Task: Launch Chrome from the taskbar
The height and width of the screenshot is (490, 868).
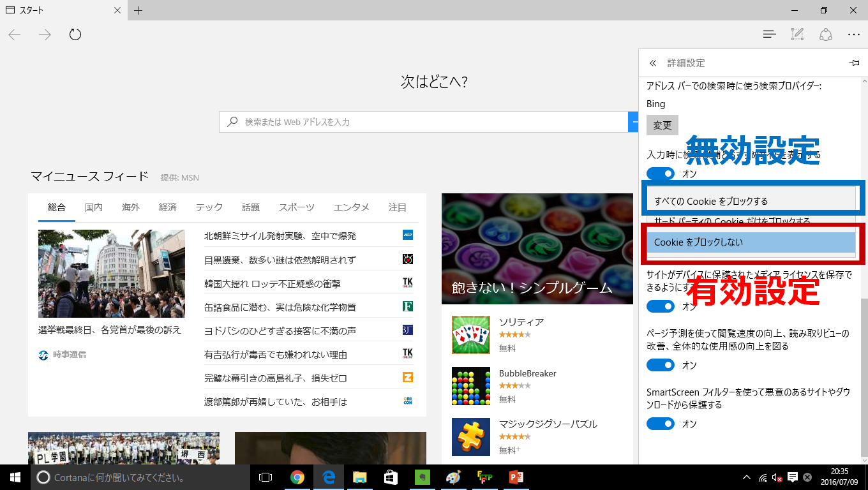Action: coord(297,477)
